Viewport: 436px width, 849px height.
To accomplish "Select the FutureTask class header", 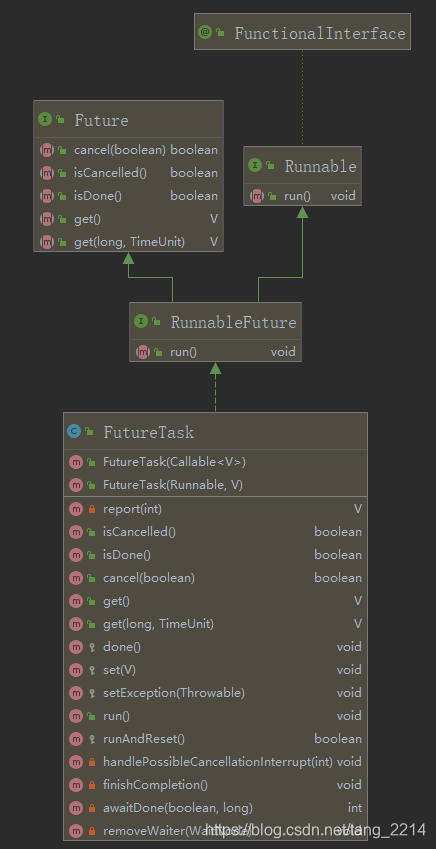I will (x=216, y=432).
